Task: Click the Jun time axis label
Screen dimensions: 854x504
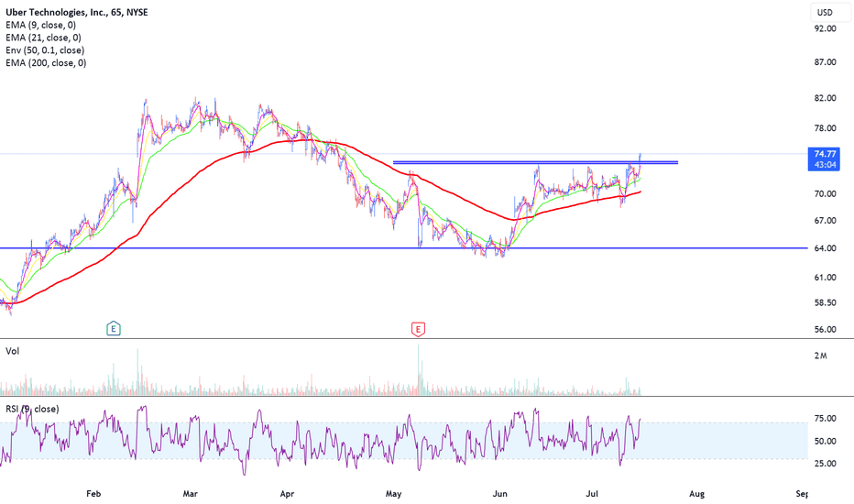Action: coord(499,494)
